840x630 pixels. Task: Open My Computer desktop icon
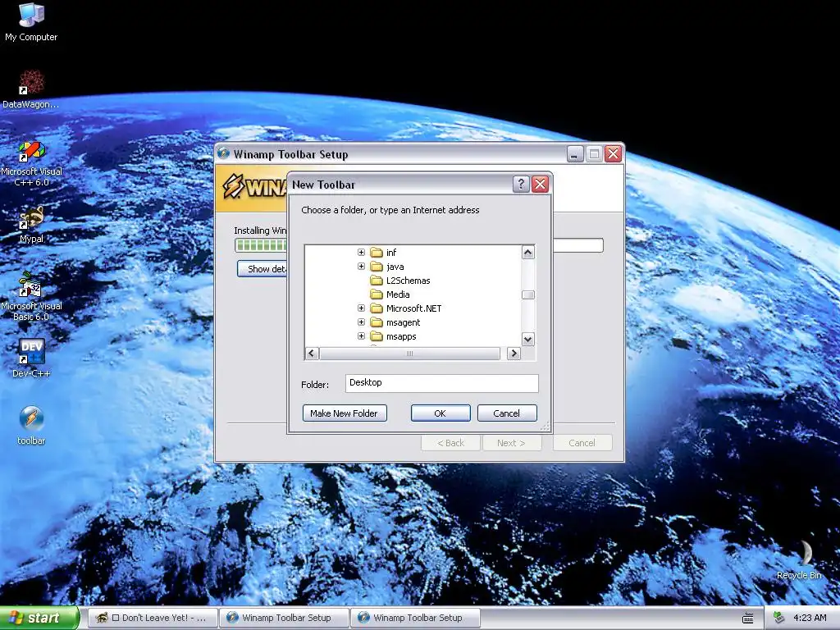click(31, 21)
